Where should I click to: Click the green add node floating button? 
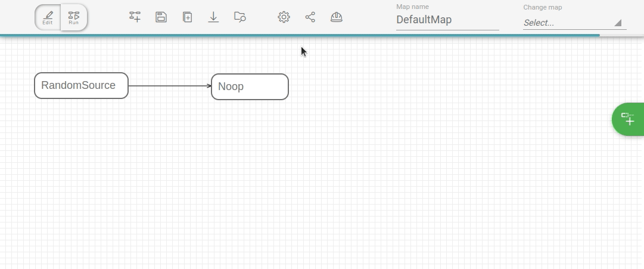(628, 119)
